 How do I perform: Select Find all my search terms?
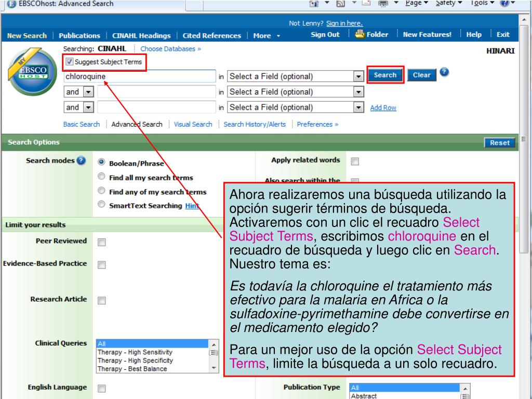[x=101, y=176]
